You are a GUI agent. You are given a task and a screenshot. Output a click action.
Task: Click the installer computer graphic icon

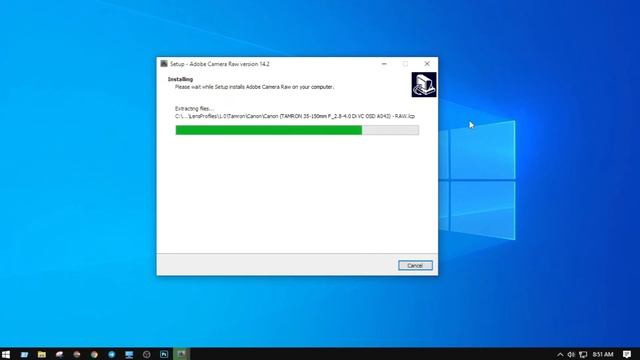point(424,84)
